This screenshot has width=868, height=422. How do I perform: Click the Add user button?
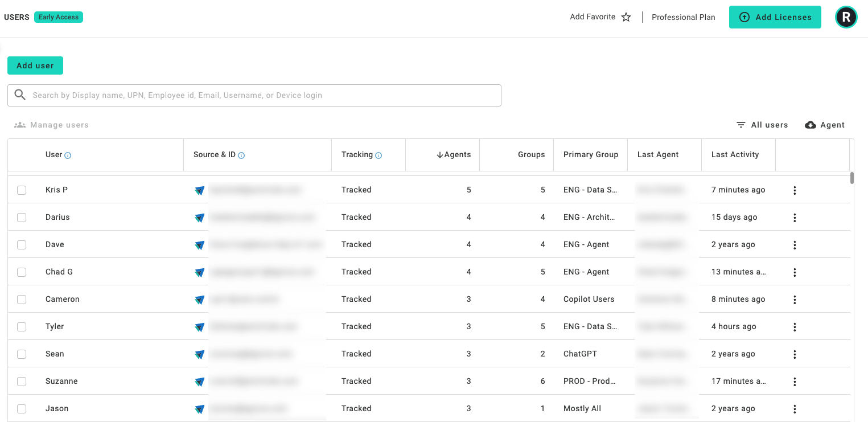coord(35,65)
